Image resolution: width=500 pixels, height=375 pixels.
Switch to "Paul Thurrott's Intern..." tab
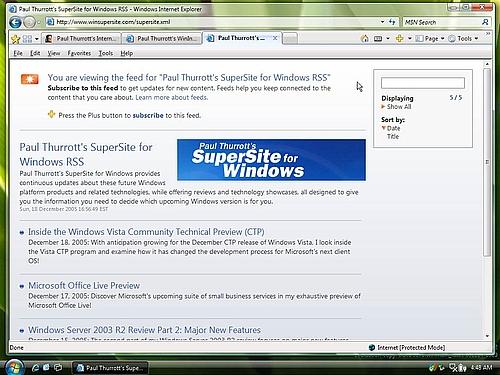(81, 39)
